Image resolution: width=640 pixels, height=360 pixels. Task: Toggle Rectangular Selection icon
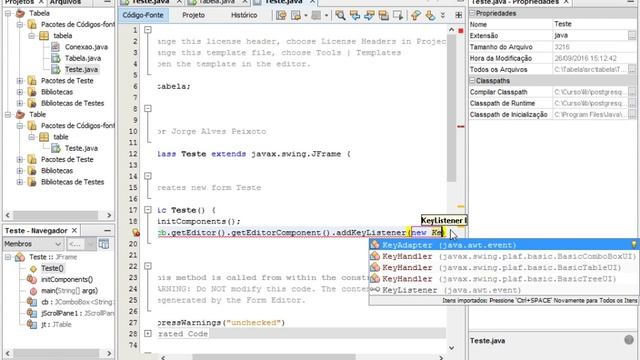pyautogui.click(x=398, y=16)
